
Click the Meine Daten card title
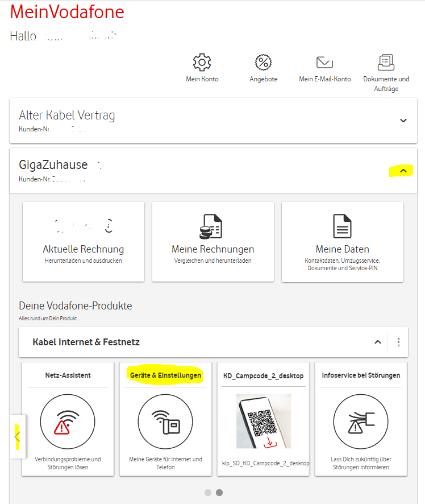coord(342,249)
